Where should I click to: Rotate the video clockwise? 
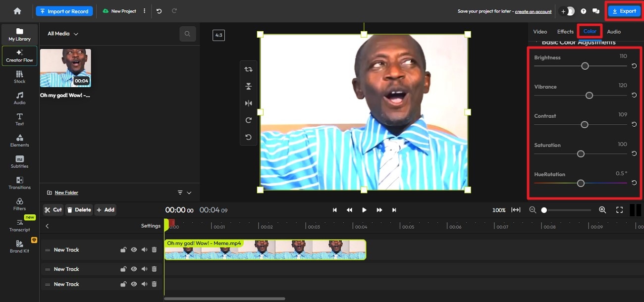click(248, 120)
